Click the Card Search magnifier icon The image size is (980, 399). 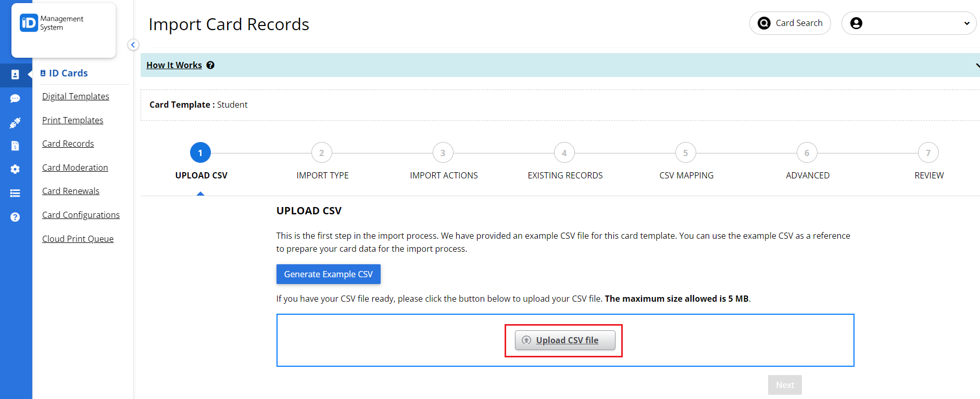(764, 23)
